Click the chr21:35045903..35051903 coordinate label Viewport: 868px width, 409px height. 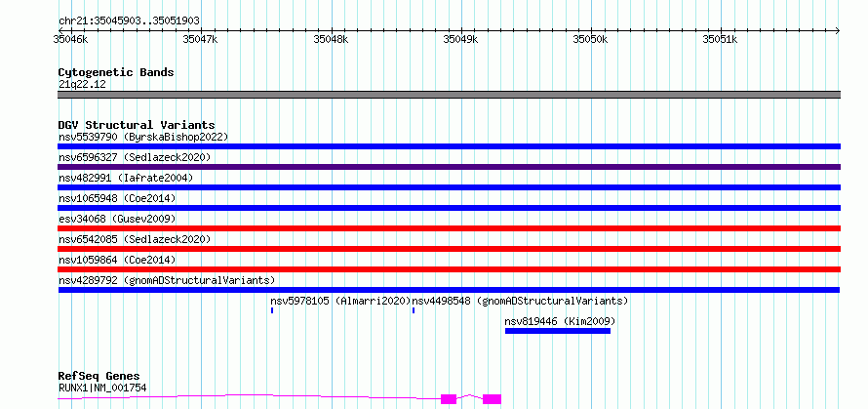click(129, 21)
